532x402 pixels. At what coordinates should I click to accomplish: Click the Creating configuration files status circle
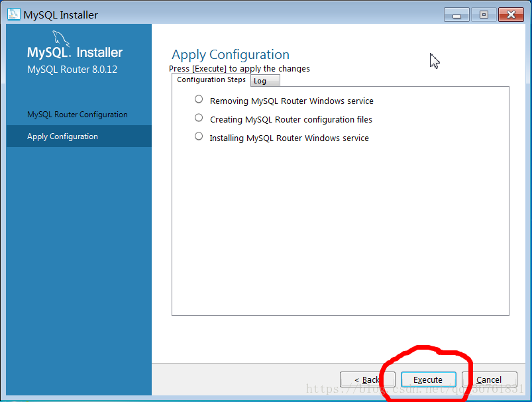(x=199, y=118)
